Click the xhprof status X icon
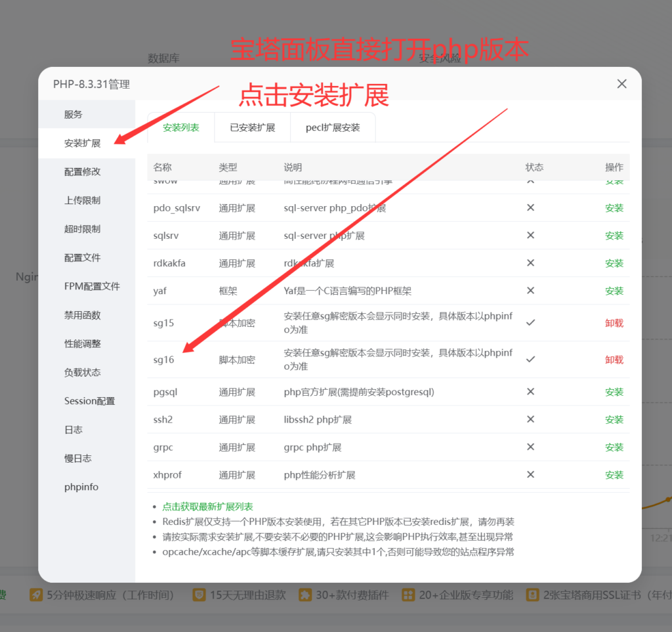 pyautogui.click(x=530, y=474)
